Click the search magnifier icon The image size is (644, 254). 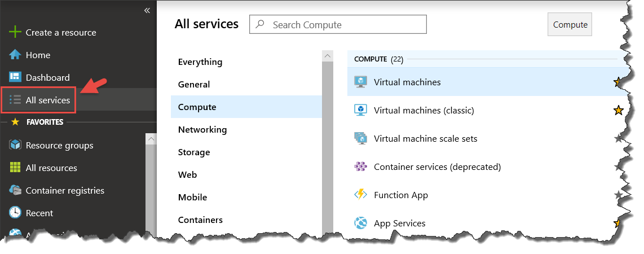pos(260,24)
